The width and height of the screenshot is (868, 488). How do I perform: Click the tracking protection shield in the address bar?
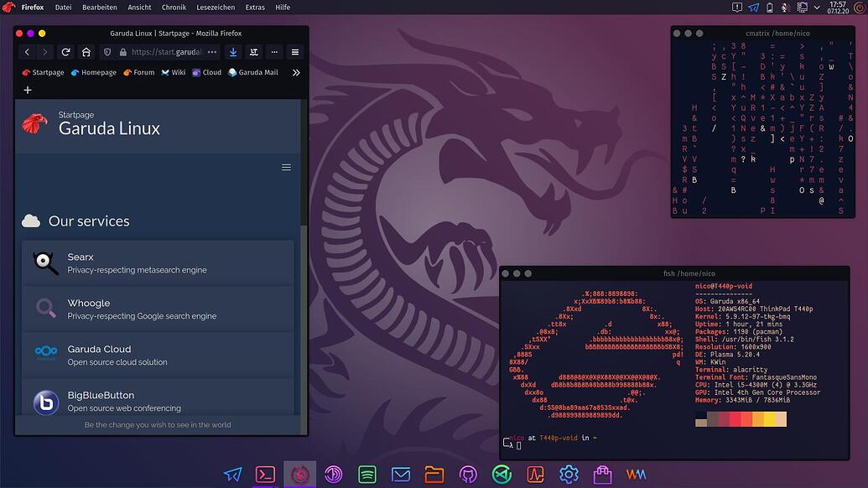click(107, 52)
